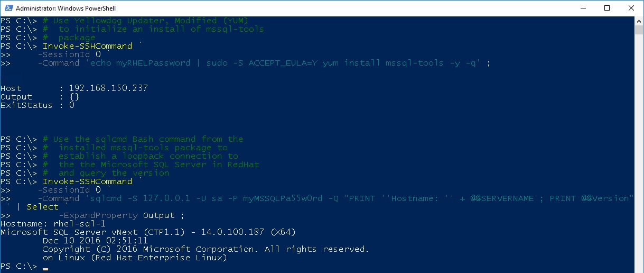Click the scrollbar up arrow
Screen dimensions: 644x273
point(639,21)
